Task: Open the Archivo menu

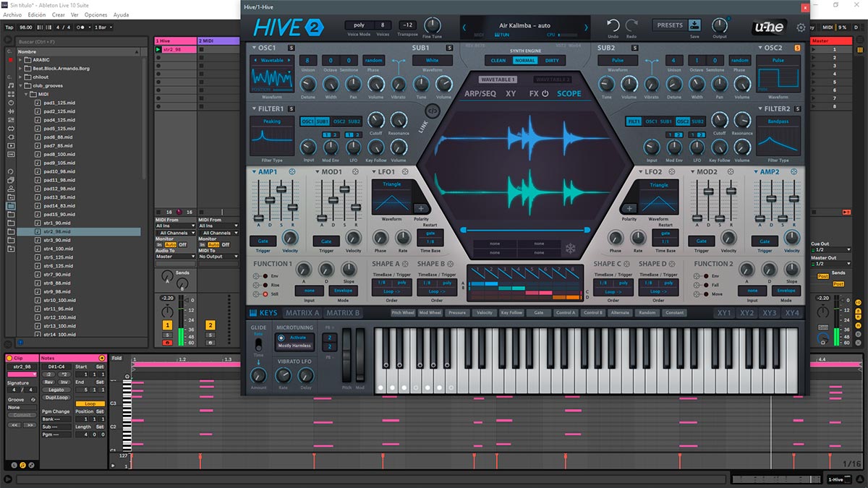Action: (12, 14)
